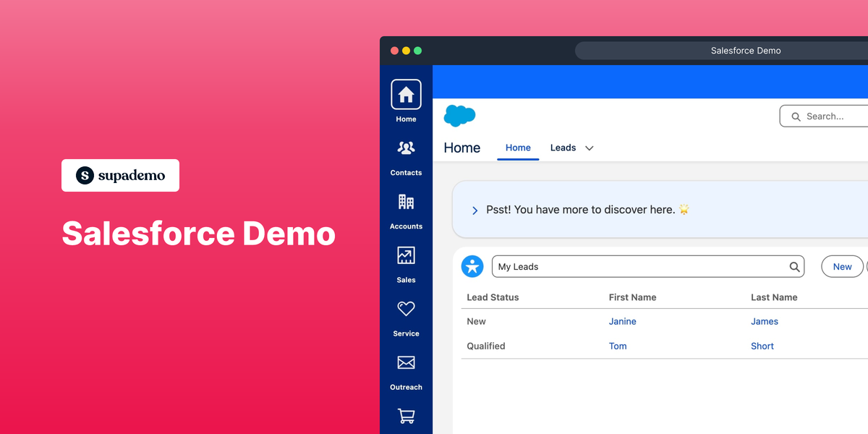This screenshot has height=434, width=868.
Task: Select the shopping cart sidebar icon
Action: 406,417
